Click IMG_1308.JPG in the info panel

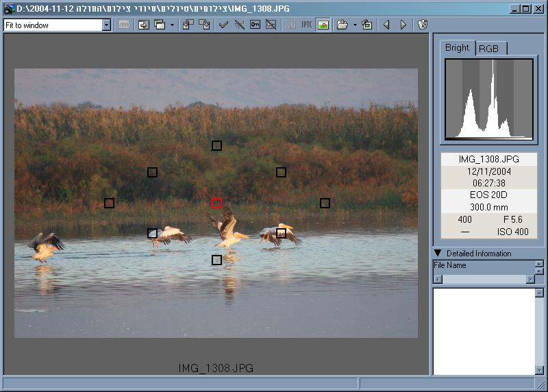[488, 159]
